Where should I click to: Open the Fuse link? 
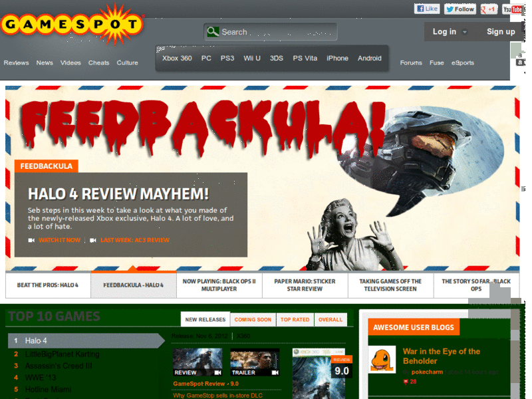[437, 63]
